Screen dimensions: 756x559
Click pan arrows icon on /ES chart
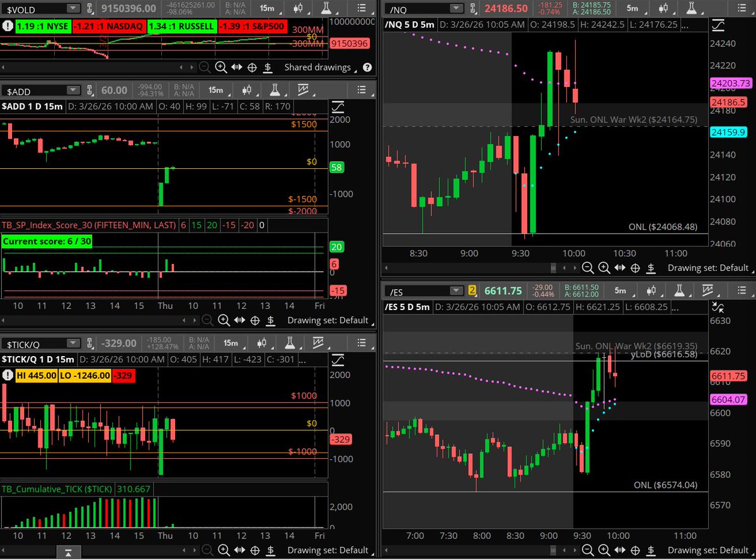(619, 550)
